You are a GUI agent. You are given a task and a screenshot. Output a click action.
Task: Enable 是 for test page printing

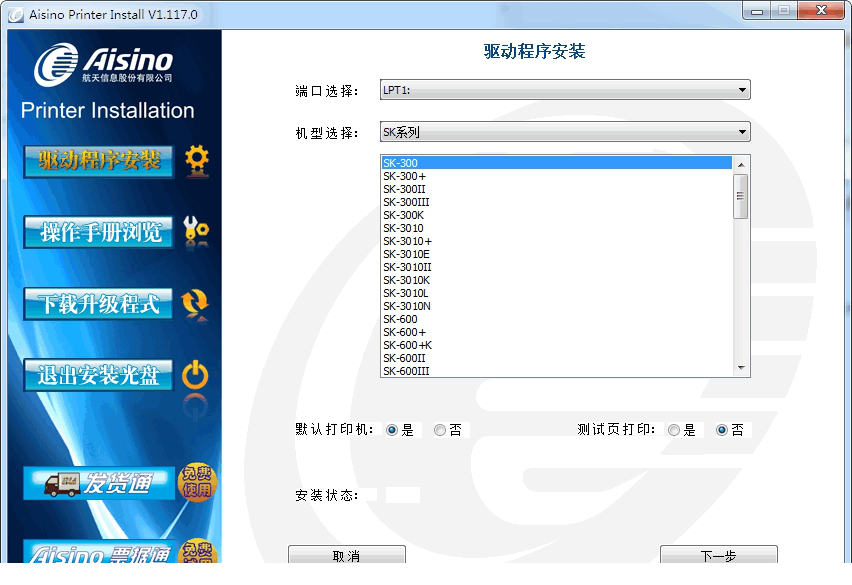pyautogui.click(x=673, y=430)
